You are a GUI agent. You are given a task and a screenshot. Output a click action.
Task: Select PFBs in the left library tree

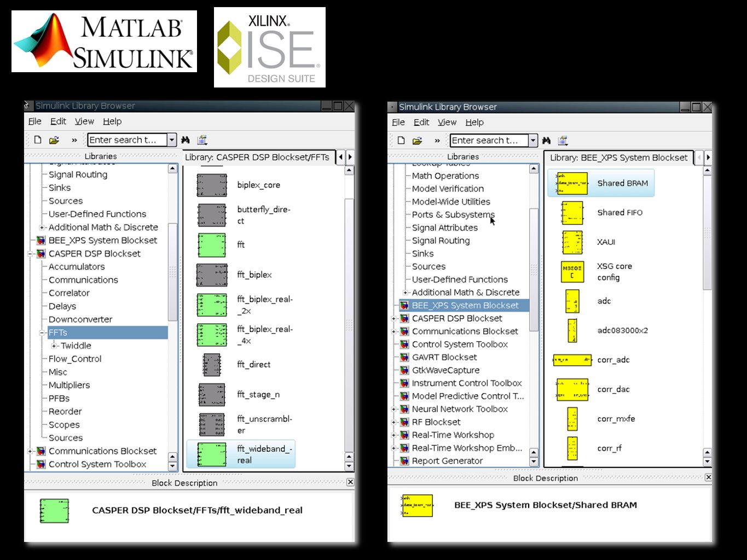[x=59, y=399]
